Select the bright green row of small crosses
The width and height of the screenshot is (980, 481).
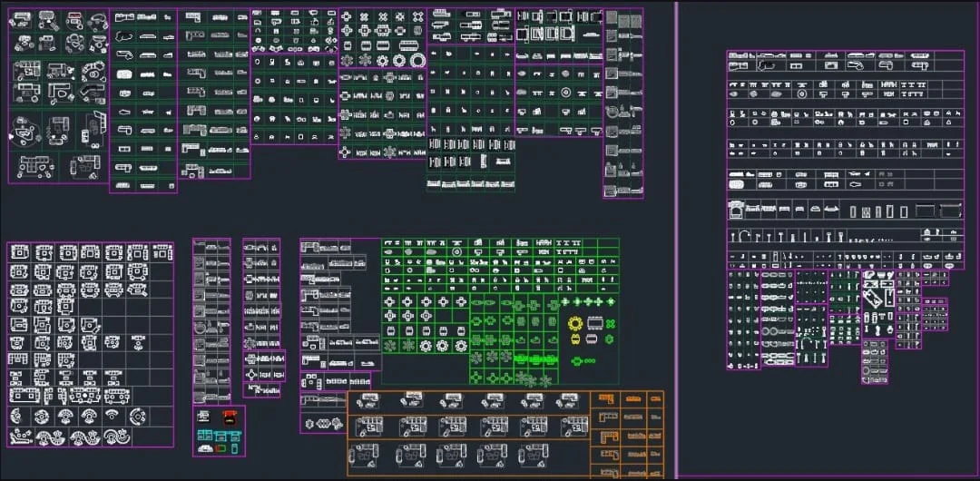587,301
